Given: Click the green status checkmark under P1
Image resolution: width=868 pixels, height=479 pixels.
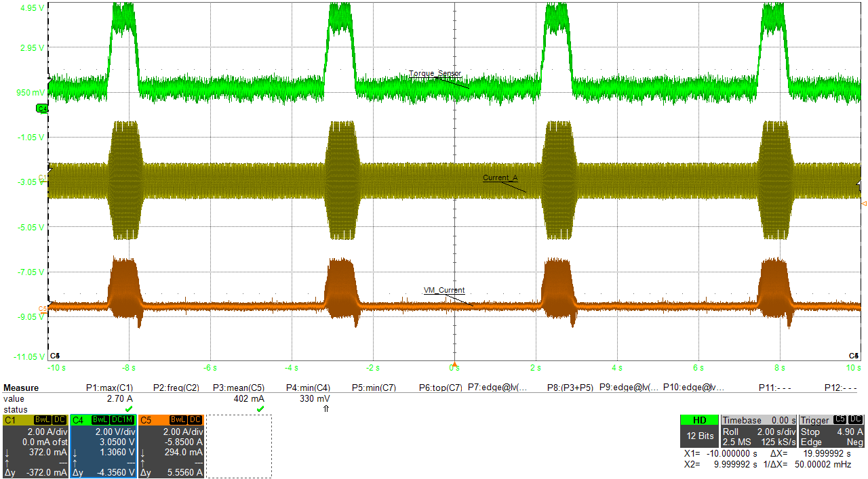Looking at the screenshot, I should point(128,409).
